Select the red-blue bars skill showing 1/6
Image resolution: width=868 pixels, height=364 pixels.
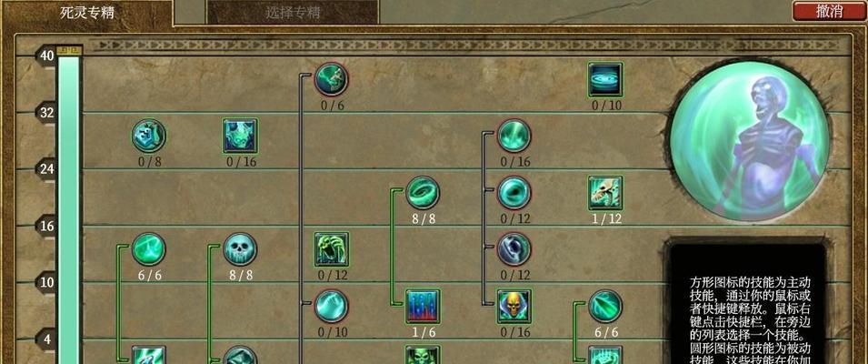coord(423,306)
